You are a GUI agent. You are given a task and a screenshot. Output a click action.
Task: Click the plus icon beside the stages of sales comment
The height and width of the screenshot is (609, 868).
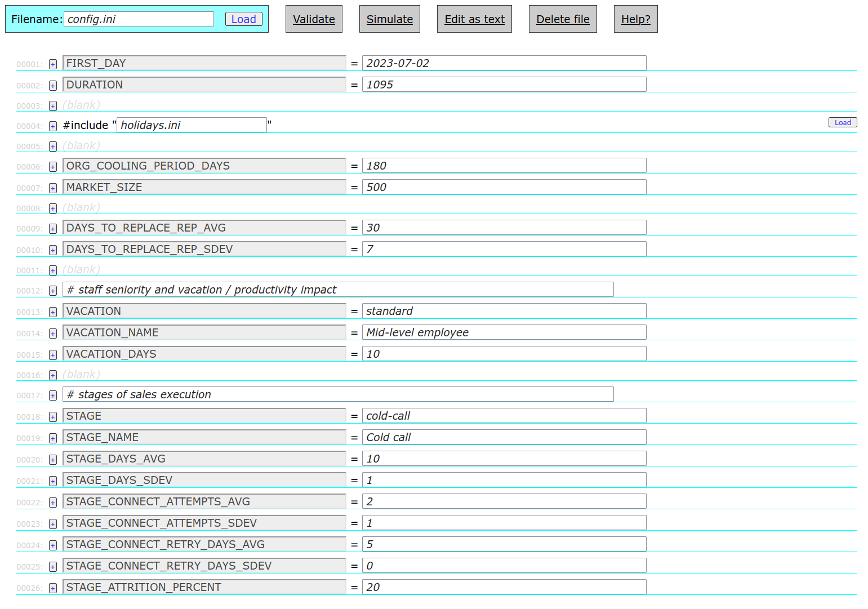(x=53, y=395)
